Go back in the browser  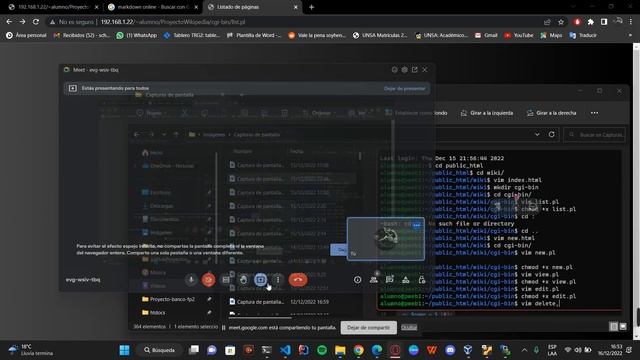(9, 22)
